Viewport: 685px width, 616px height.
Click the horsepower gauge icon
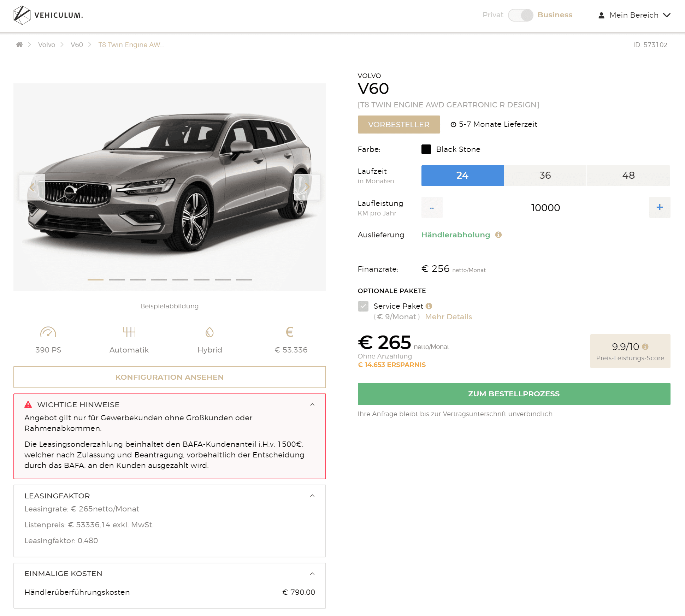coord(48,332)
